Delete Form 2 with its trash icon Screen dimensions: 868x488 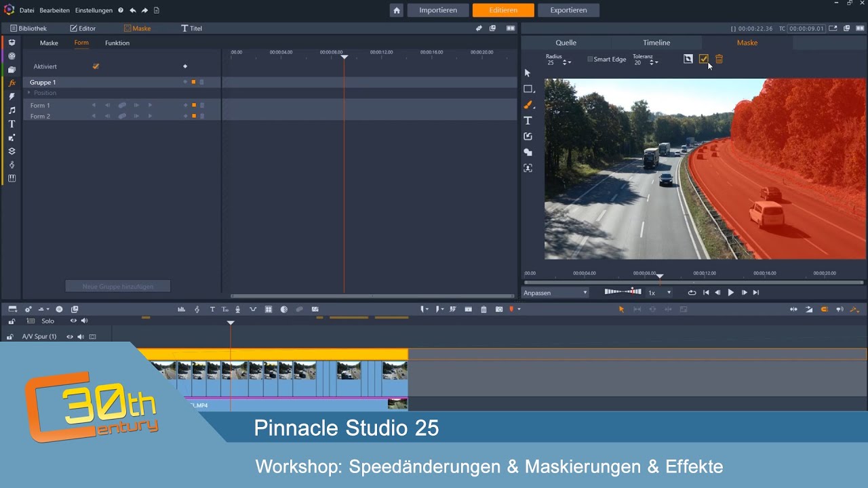(201, 116)
